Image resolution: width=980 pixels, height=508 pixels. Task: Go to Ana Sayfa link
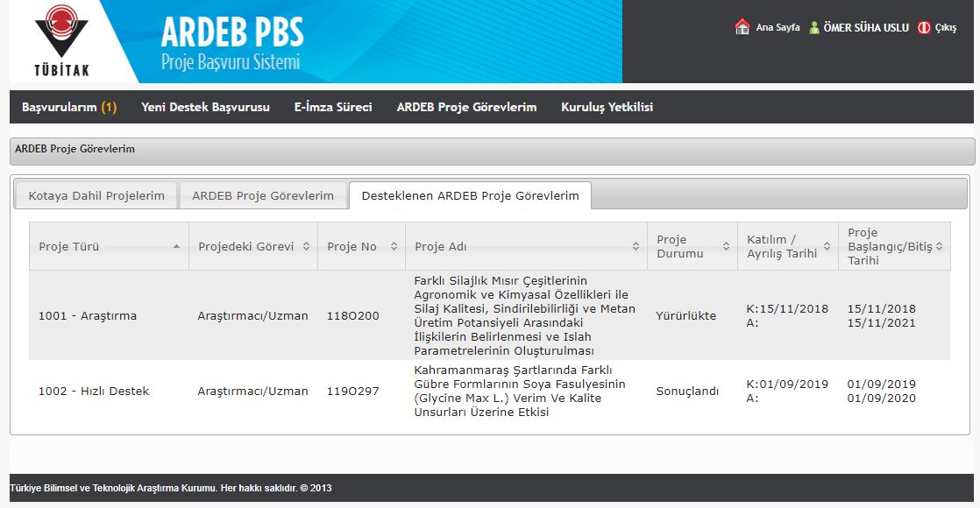point(778,27)
